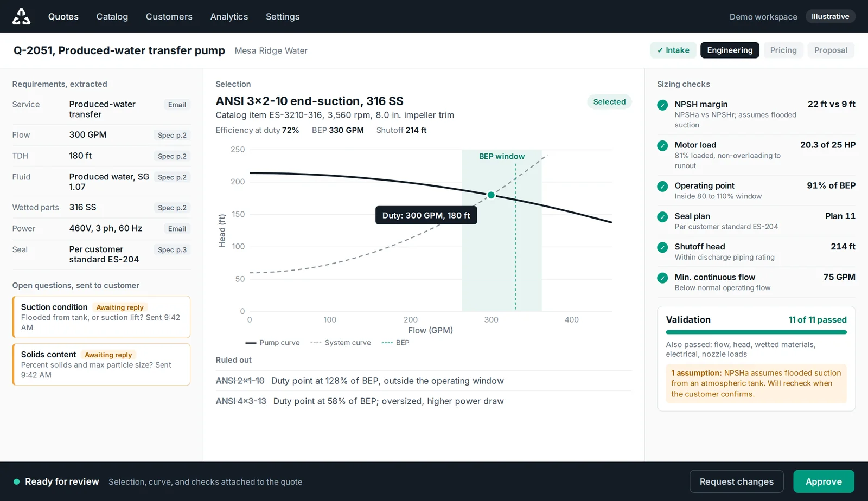Open Settings in the top navigation
868x501 pixels.
[283, 16]
